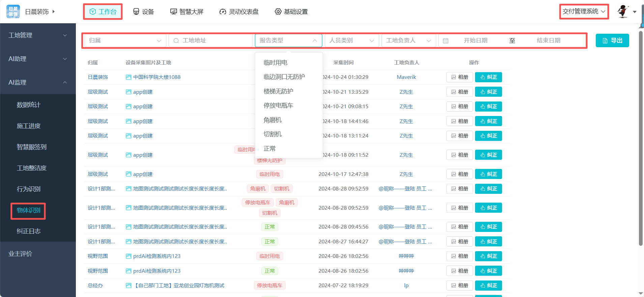The width and height of the screenshot is (644, 297).
Task: Choose 角磨机 option in dropdown list
Action: coord(272,120)
